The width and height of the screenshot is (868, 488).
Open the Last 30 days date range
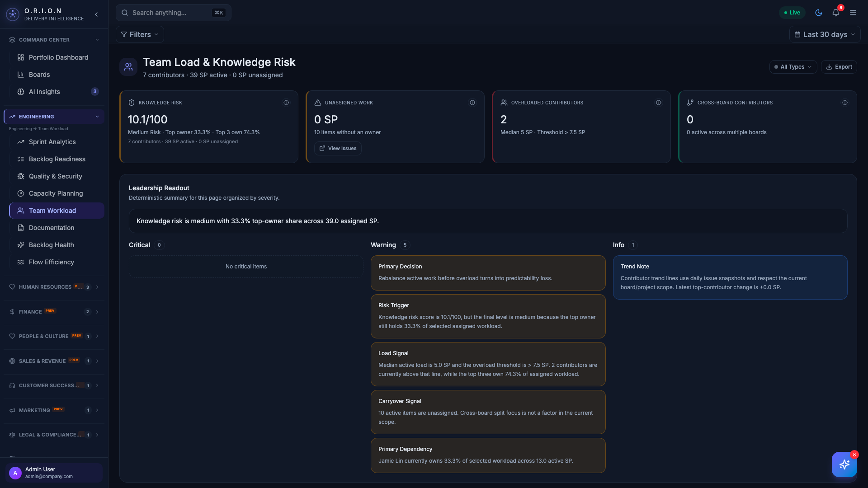pyautogui.click(x=825, y=34)
